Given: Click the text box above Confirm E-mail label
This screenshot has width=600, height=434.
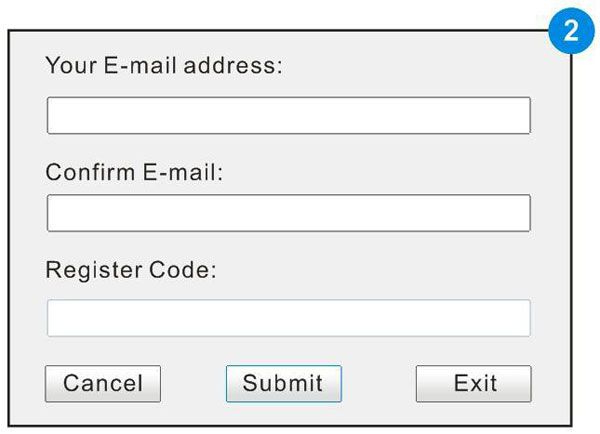Looking at the screenshot, I should pos(288,116).
